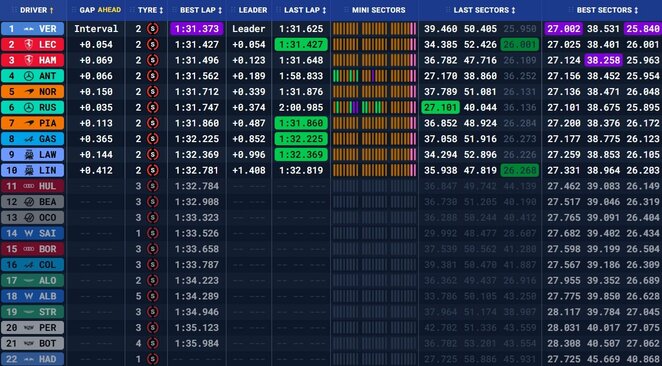This screenshot has height=366, width=662.
Task: Click the mini sectors bar in RUS row
Action: click(x=374, y=107)
